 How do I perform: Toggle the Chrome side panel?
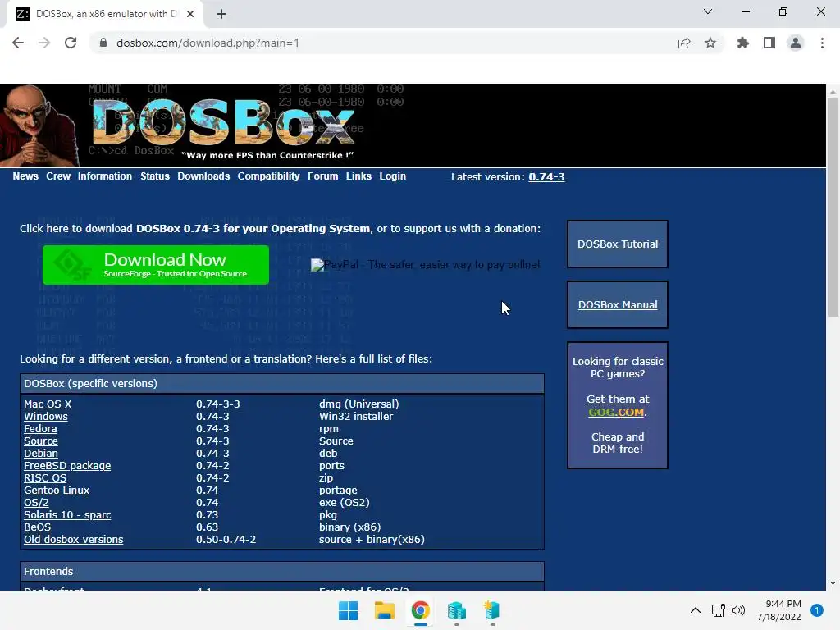coord(769,43)
